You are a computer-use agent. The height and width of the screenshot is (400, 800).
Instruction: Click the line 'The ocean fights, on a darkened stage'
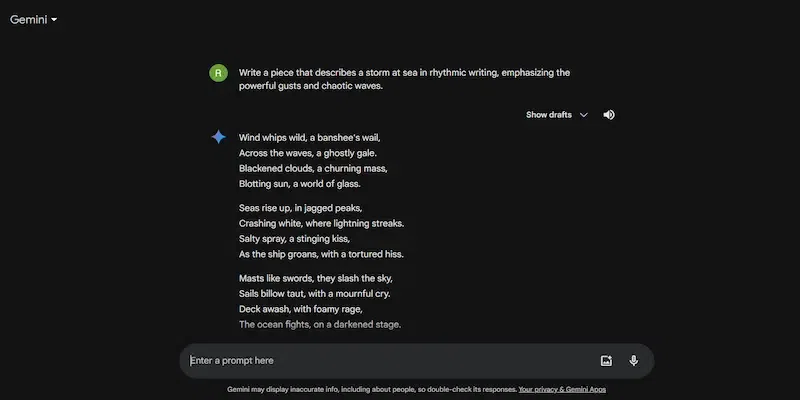click(320, 325)
